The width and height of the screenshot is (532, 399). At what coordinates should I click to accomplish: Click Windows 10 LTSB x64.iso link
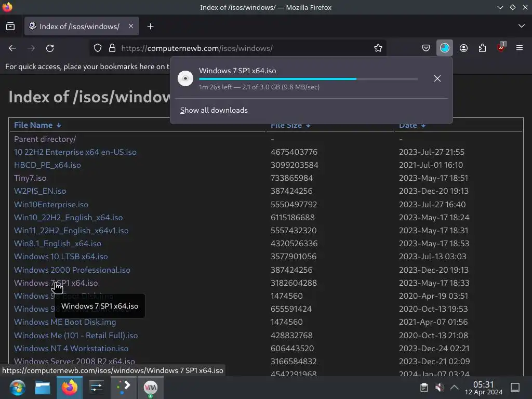tap(61, 257)
